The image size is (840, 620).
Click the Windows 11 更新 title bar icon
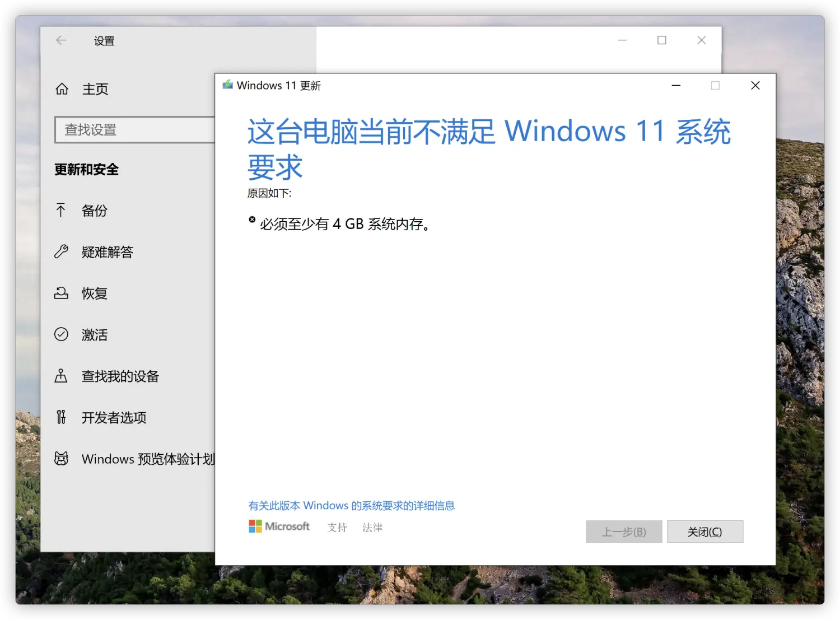tap(227, 85)
